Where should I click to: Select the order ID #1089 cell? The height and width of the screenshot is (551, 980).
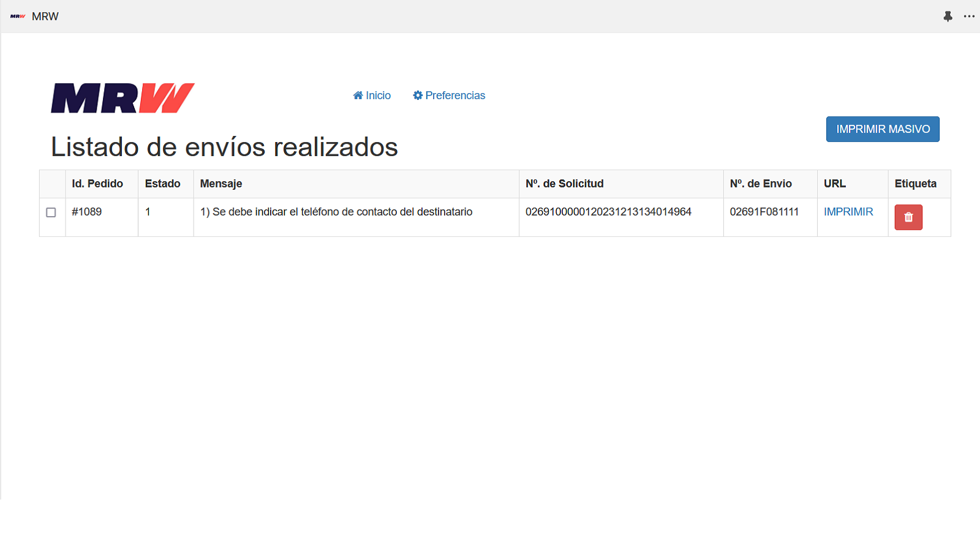click(x=87, y=212)
